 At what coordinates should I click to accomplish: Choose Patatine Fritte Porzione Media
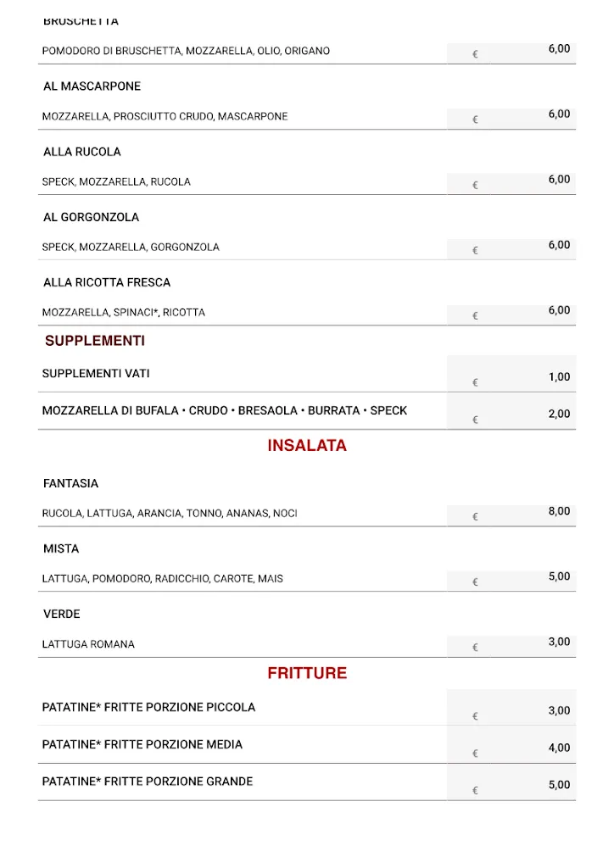[x=142, y=744]
